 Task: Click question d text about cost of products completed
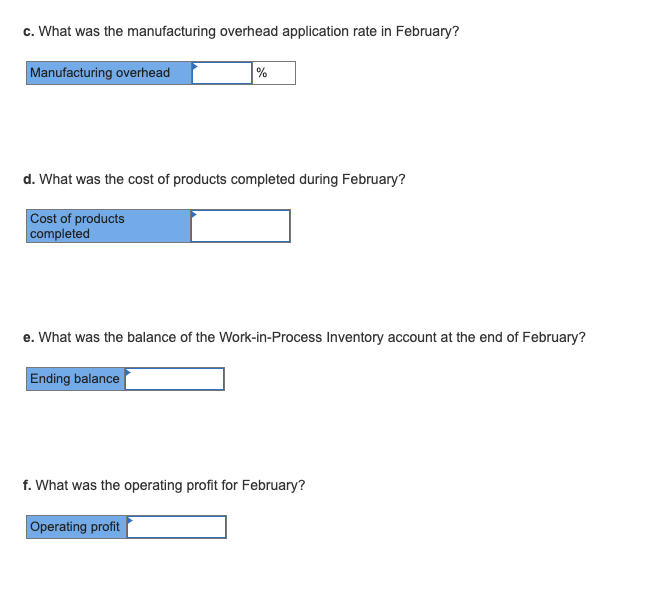coord(222,179)
